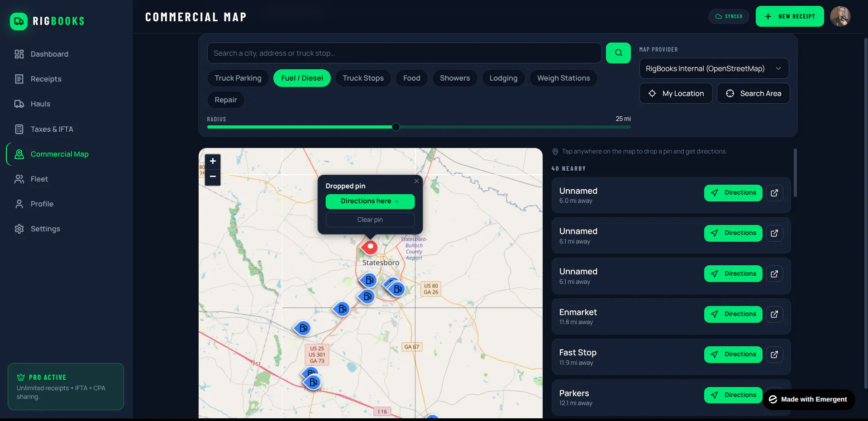
Task: Toggle the Food filter chip
Action: point(412,78)
